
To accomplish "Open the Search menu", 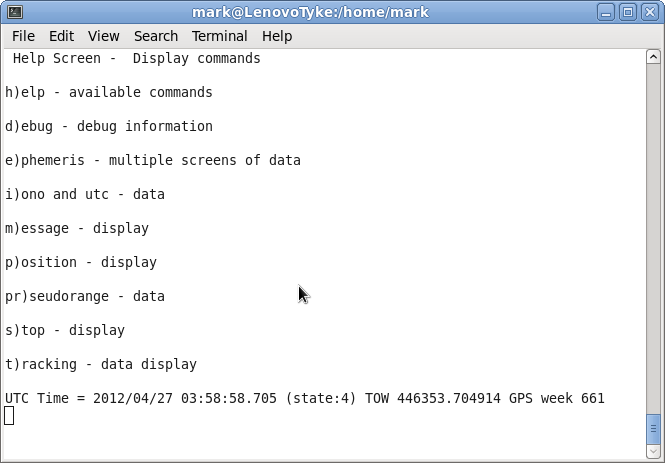I will [x=155, y=36].
